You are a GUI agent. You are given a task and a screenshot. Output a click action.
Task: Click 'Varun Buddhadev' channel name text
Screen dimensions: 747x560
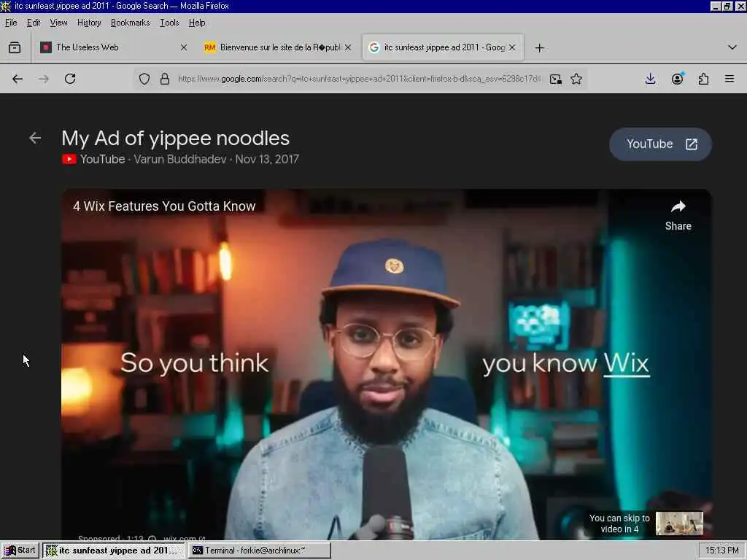(x=180, y=159)
